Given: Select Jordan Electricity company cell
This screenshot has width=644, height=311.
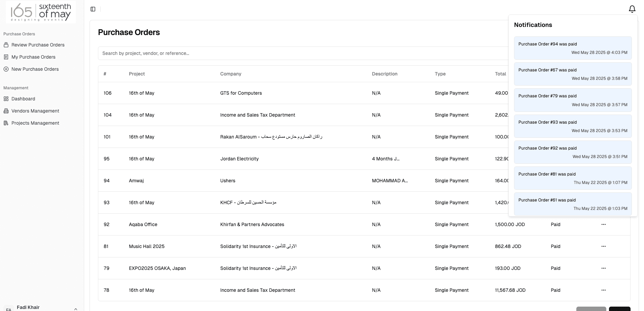Looking at the screenshot, I should [x=239, y=159].
